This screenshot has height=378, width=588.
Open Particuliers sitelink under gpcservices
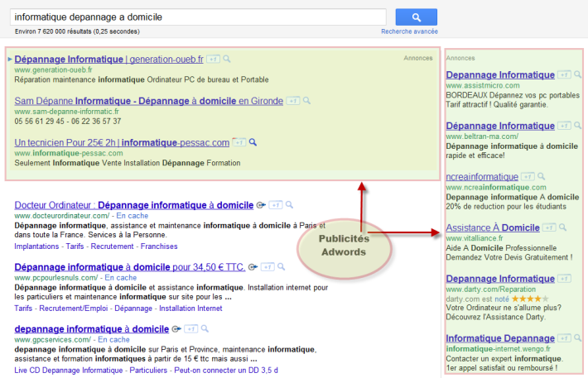[148, 370]
